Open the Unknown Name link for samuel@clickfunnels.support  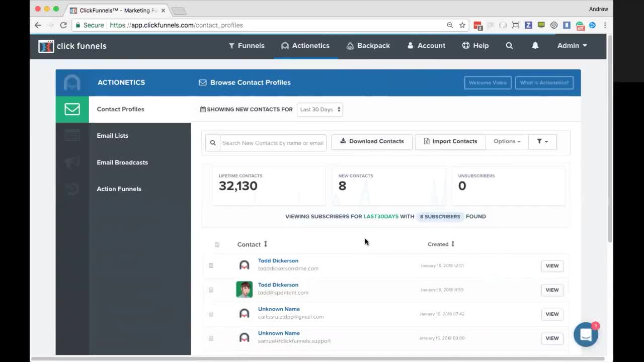point(279,333)
